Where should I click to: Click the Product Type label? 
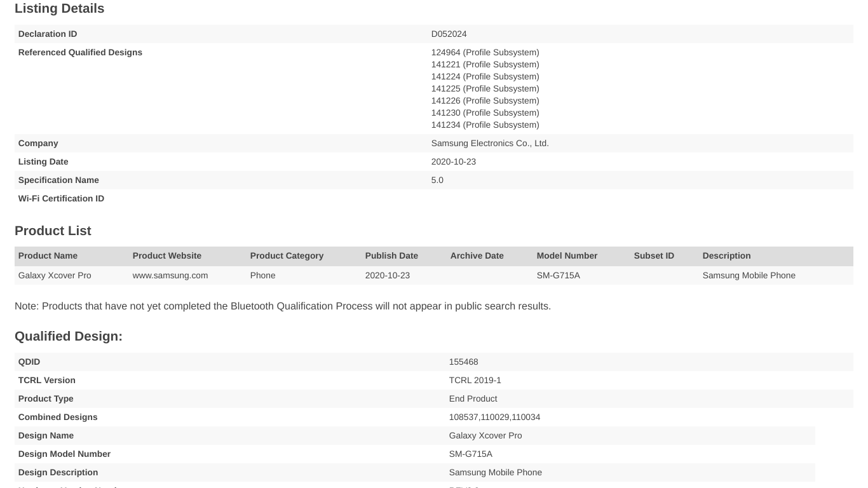(x=46, y=398)
